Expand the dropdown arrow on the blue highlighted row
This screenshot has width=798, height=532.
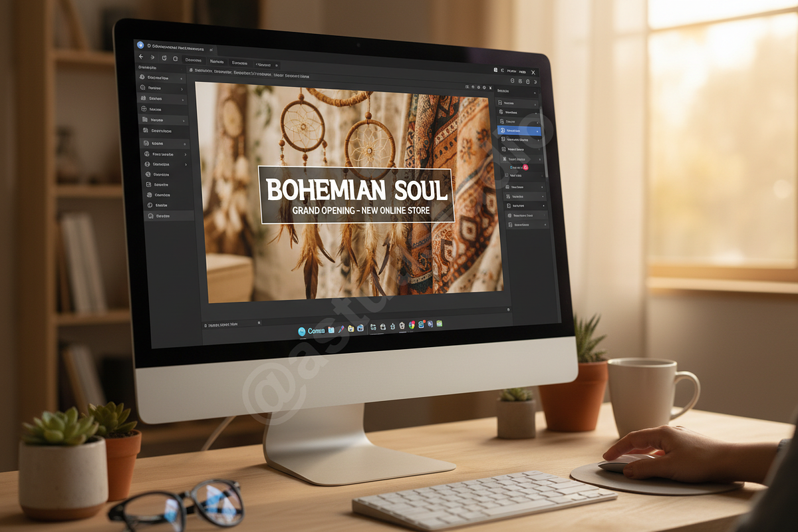coord(537,132)
